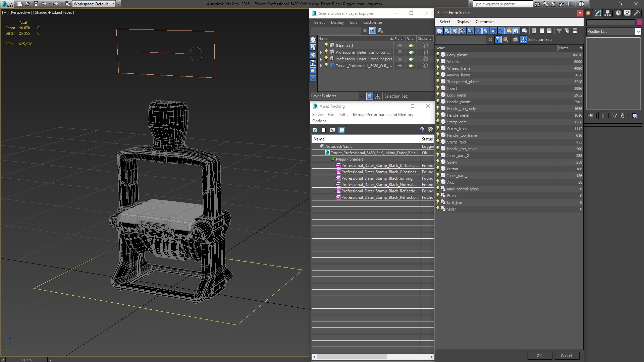Open the Undo history dropdown arrow

(x=50, y=4)
